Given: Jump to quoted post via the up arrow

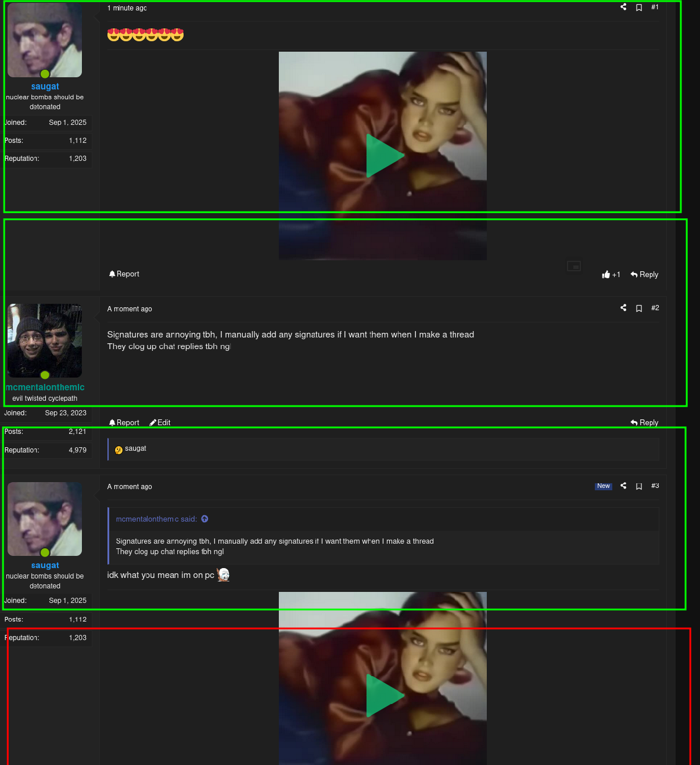Looking at the screenshot, I should tap(204, 519).
